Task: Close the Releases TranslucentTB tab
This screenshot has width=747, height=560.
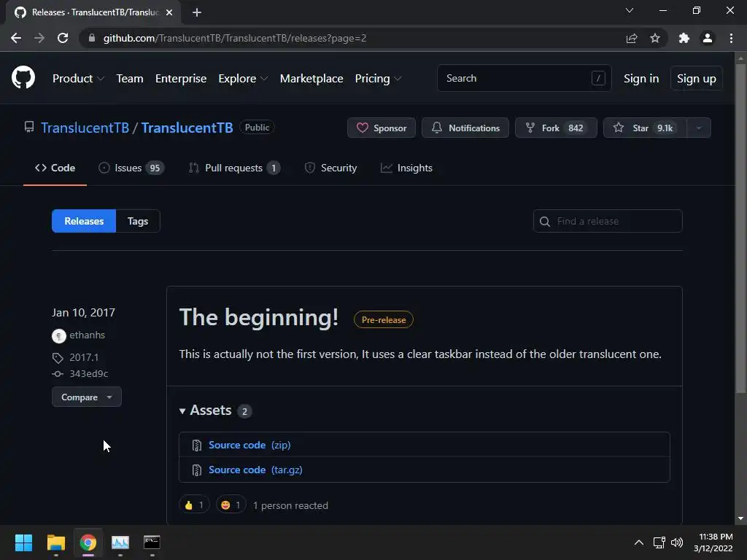Action: click(x=169, y=12)
